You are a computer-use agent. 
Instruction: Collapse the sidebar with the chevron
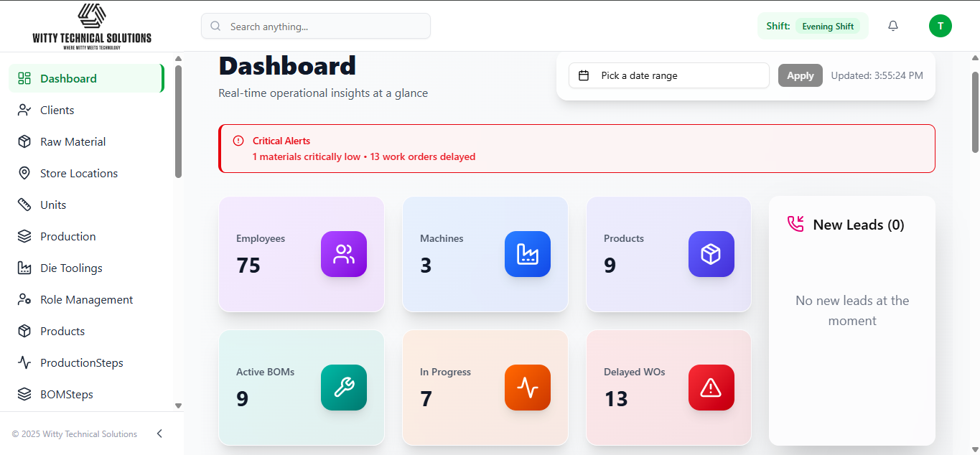pyautogui.click(x=159, y=433)
